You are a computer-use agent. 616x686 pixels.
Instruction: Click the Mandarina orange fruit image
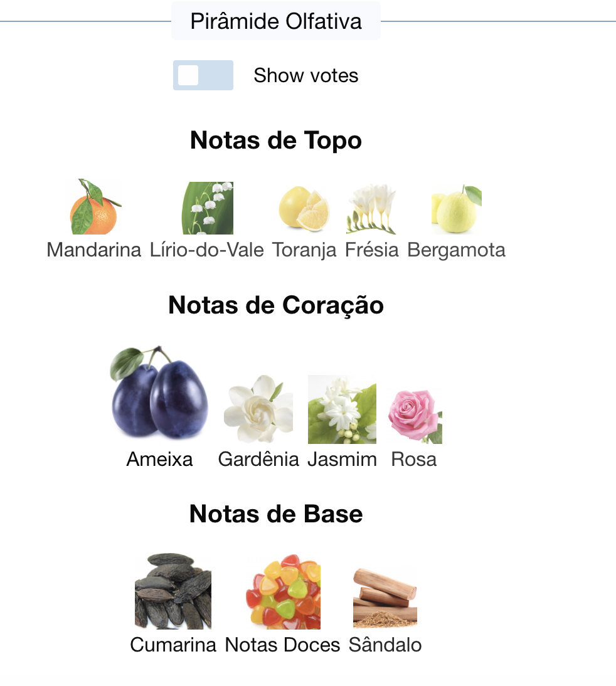93,206
